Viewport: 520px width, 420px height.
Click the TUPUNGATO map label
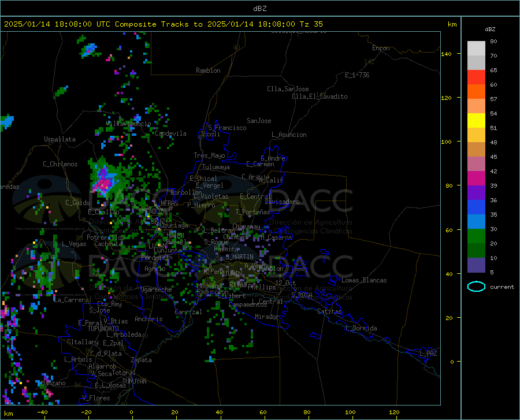(103, 329)
